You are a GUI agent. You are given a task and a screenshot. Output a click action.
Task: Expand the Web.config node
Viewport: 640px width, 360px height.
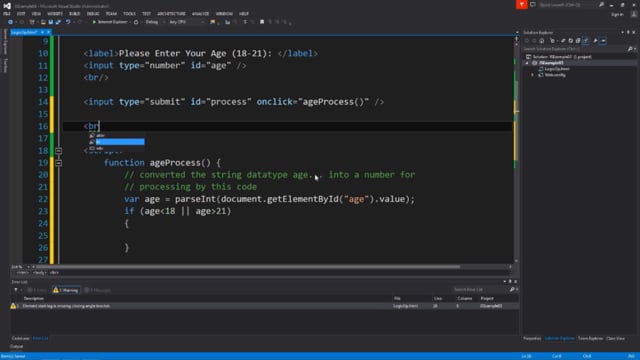click(x=532, y=75)
